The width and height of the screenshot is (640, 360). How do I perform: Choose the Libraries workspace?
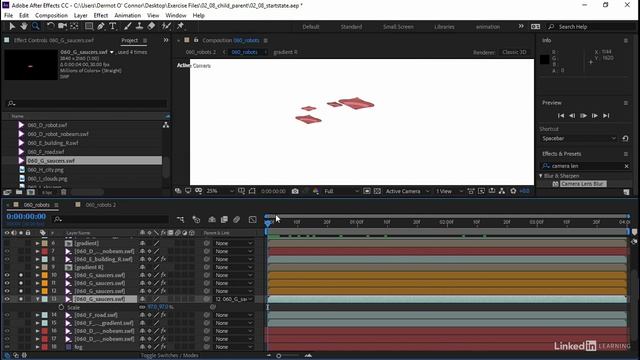click(x=444, y=27)
